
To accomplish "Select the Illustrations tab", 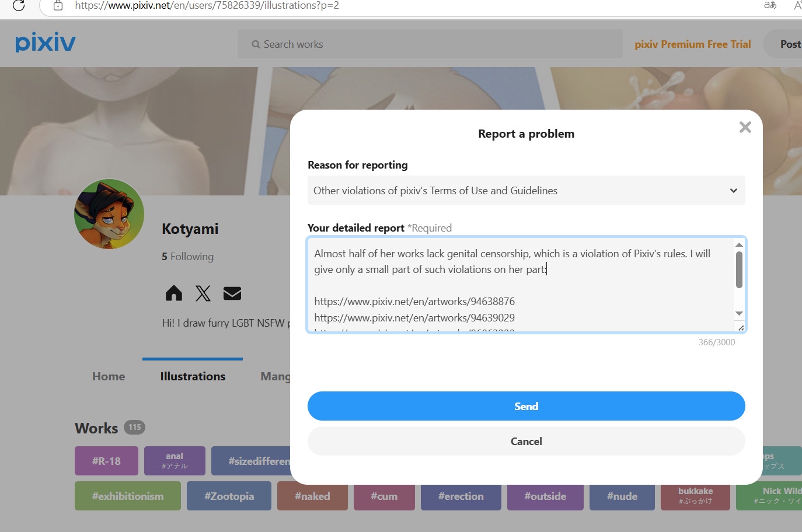I will (193, 376).
